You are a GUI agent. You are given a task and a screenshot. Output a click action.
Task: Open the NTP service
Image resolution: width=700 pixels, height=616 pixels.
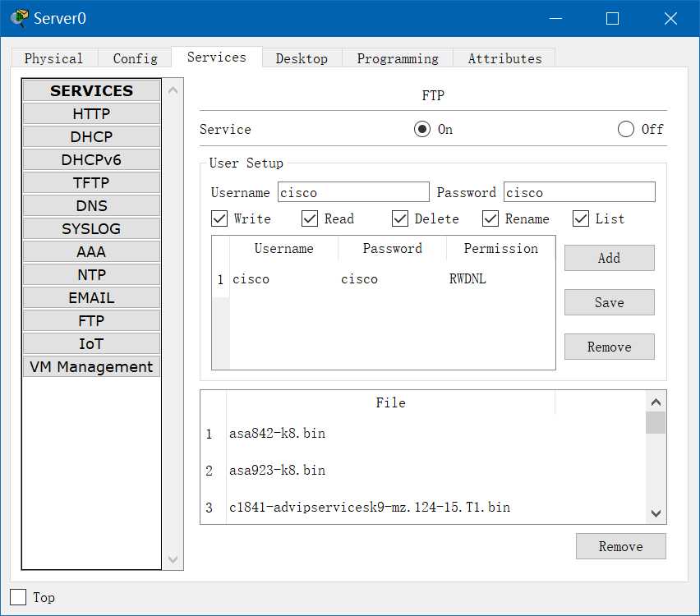(91, 275)
